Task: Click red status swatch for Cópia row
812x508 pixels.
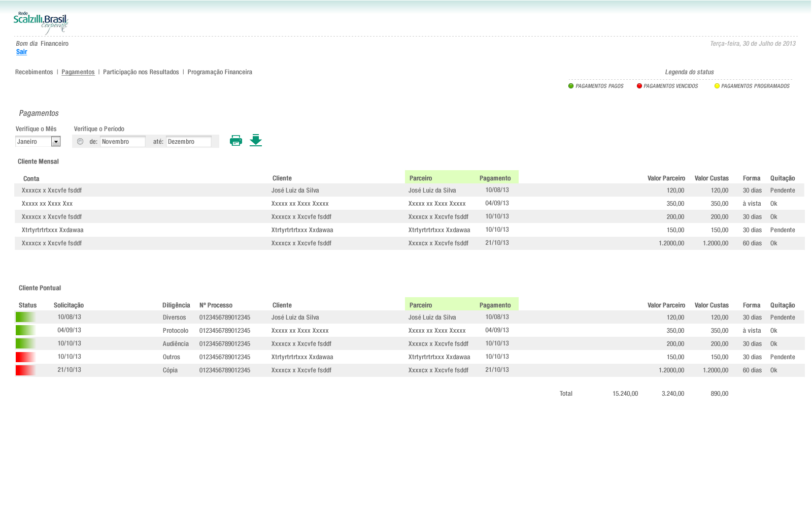Action: tap(25, 370)
